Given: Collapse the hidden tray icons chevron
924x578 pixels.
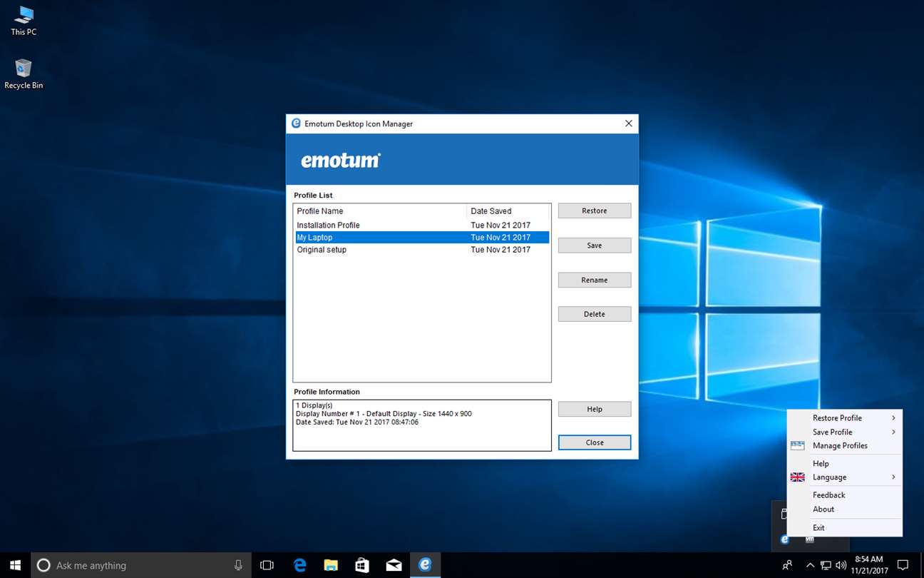Looking at the screenshot, I should click(810, 565).
